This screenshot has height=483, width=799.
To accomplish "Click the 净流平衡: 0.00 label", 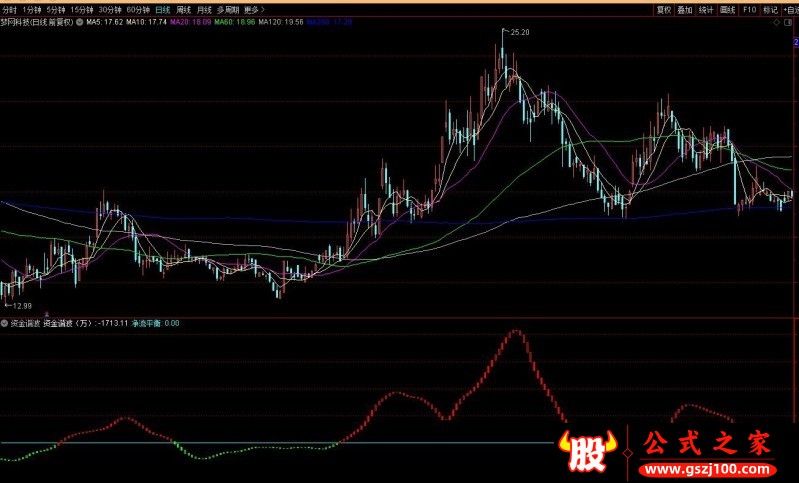I will click(155, 323).
